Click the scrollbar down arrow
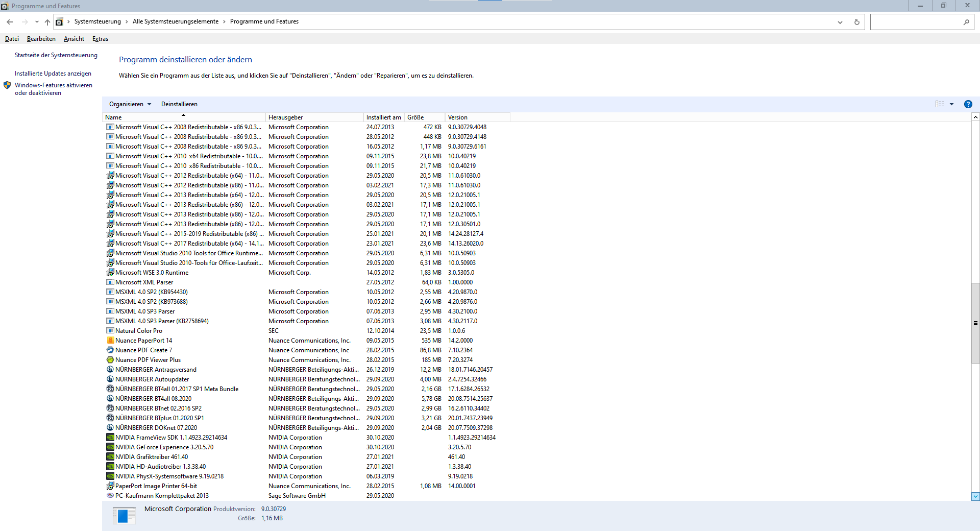This screenshot has height=531, width=980. 975,496
